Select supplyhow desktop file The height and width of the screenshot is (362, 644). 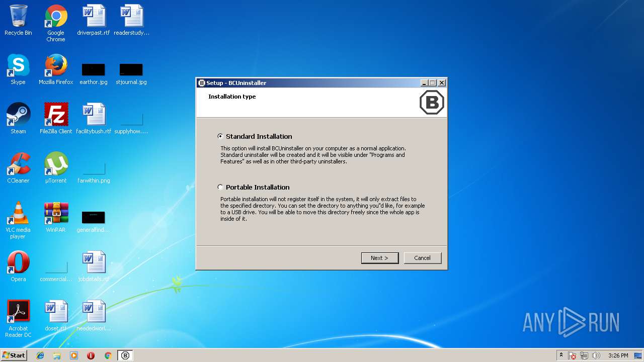pyautogui.click(x=131, y=124)
